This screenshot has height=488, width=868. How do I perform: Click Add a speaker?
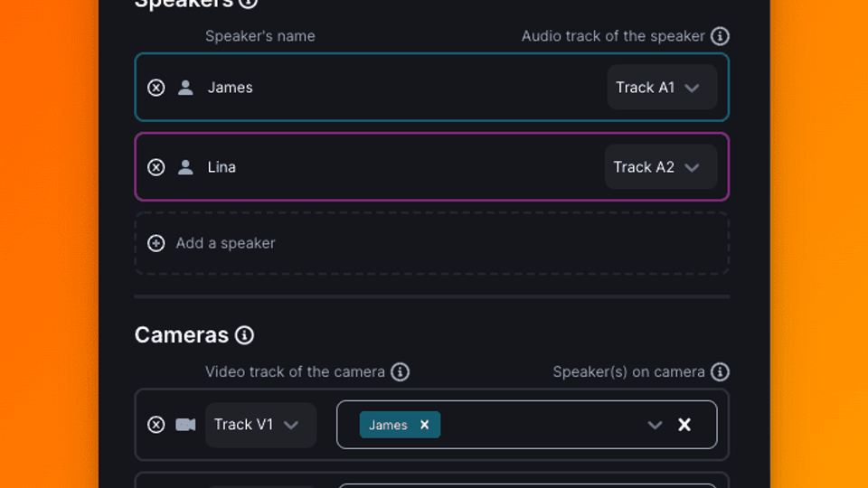pyautogui.click(x=225, y=243)
